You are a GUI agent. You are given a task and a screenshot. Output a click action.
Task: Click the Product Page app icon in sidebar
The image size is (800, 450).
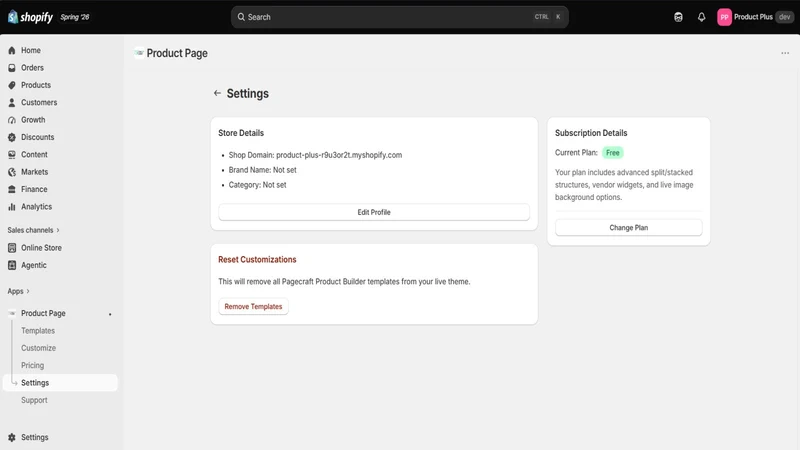coord(12,313)
